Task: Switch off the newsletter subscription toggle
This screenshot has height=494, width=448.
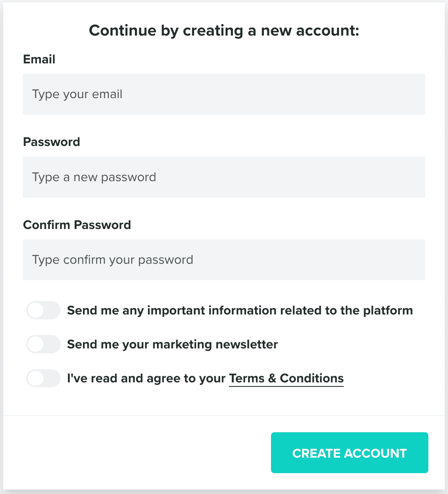Action: (x=43, y=344)
